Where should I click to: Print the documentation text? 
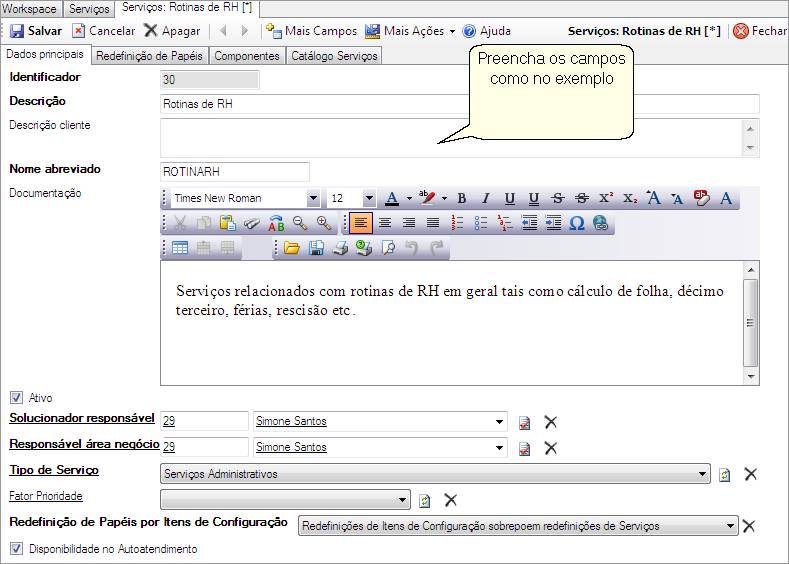(x=340, y=248)
